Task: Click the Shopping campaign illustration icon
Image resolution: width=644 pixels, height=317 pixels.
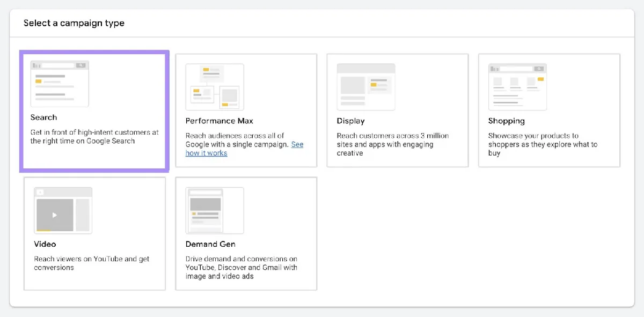Action: pos(517,87)
